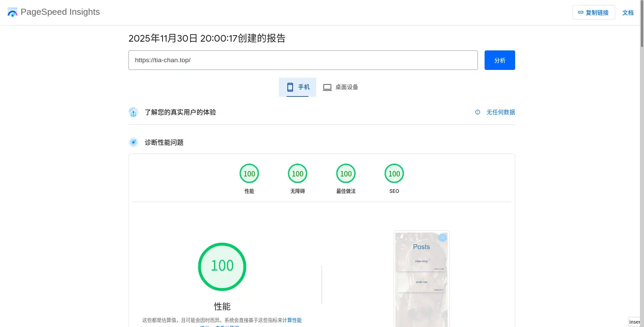Click the PageSpeed Insights logo icon

(12, 12)
